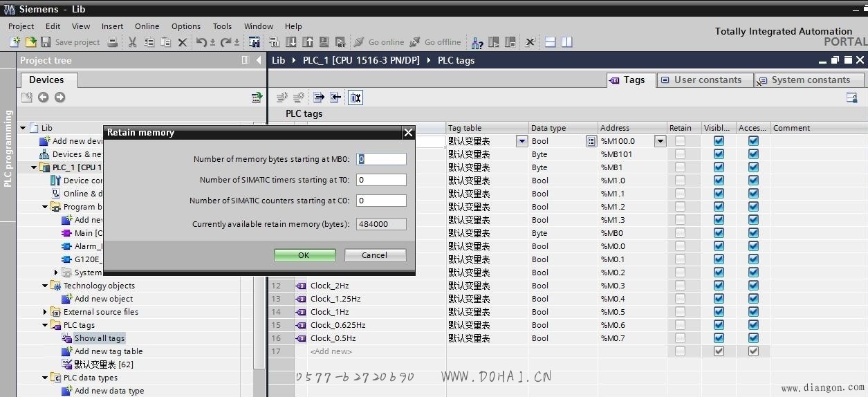Viewport: 868px width, 397px height.
Task: Click SIMATIC counters starting at C0 field
Action: 381,201
